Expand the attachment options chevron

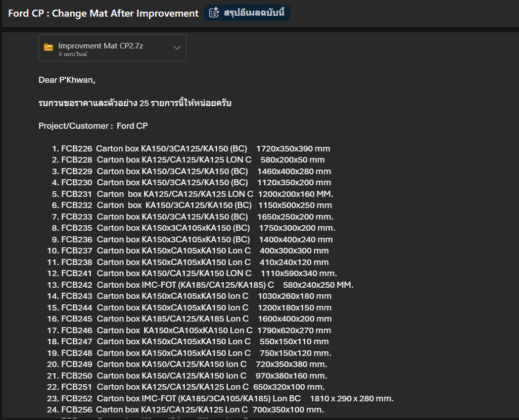point(177,47)
